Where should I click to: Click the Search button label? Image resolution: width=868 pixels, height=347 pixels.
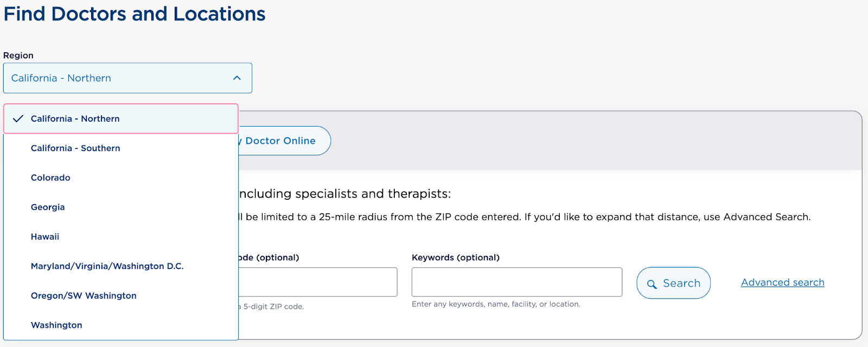click(x=681, y=283)
